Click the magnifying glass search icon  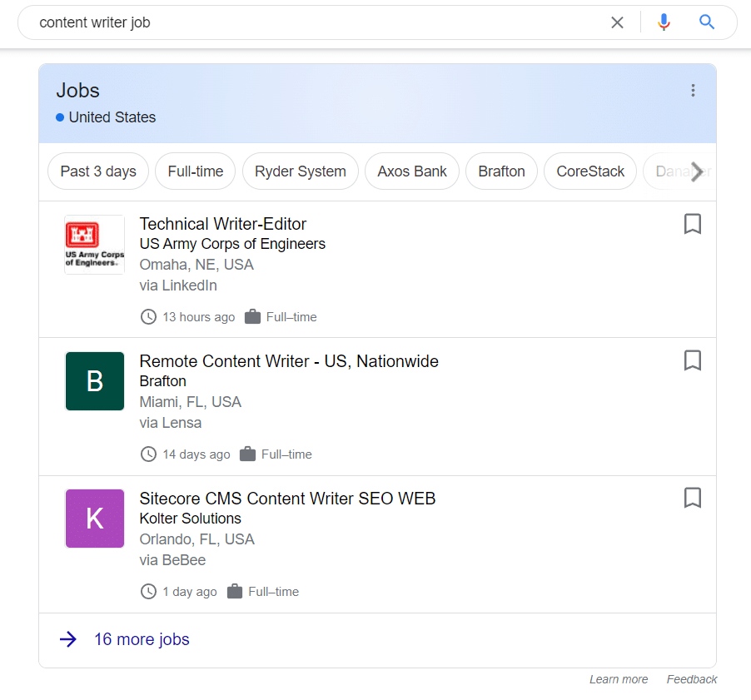click(707, 22)
